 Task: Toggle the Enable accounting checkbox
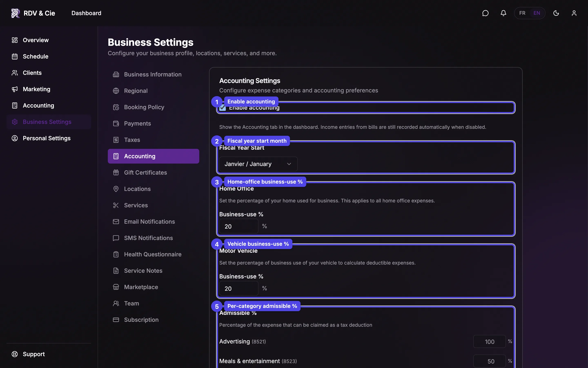tap(222, 108)
